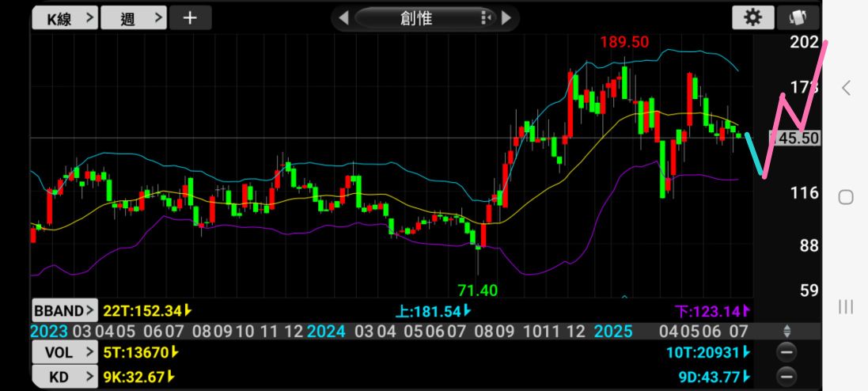The width and height of the screenshot is (868, 391).
Task: Open the 創惟 stock name selector
Action: pyautogui.click(x=425, y=18)
